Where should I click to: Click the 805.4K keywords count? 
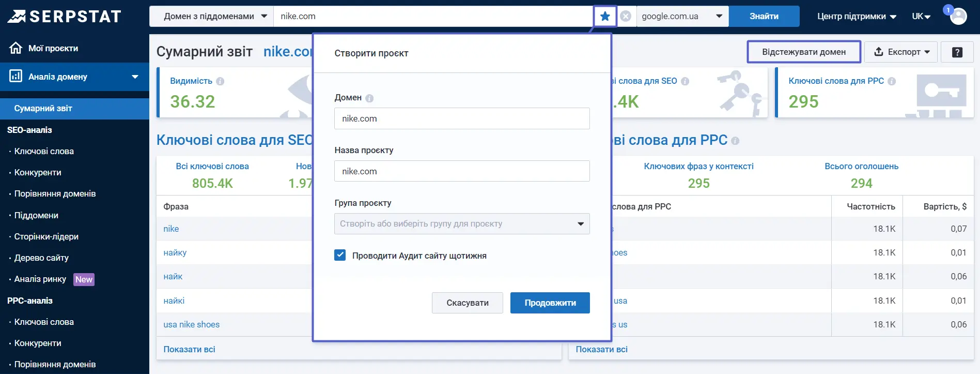[x=212, y=184]
